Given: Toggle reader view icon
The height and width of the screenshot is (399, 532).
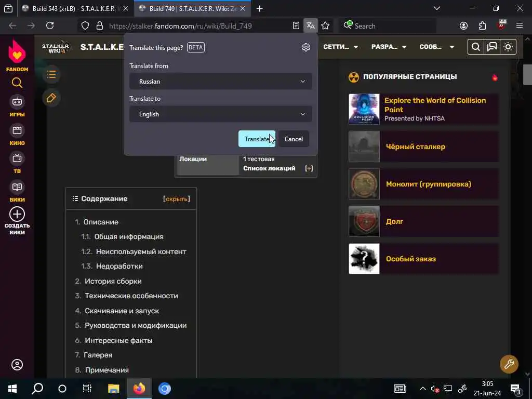Looking at the screenshot, I should (296, 26).
